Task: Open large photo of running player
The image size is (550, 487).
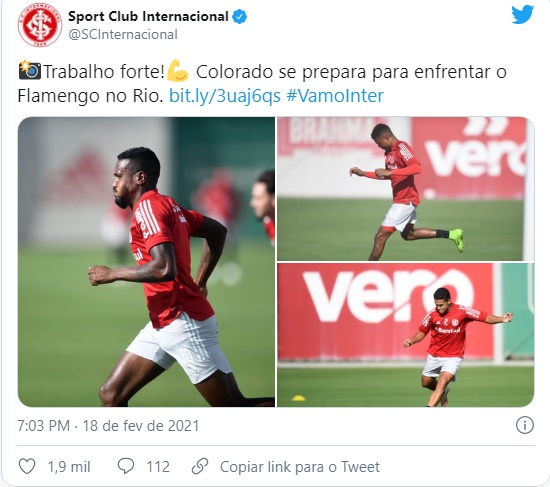Action: click(146, 262)
